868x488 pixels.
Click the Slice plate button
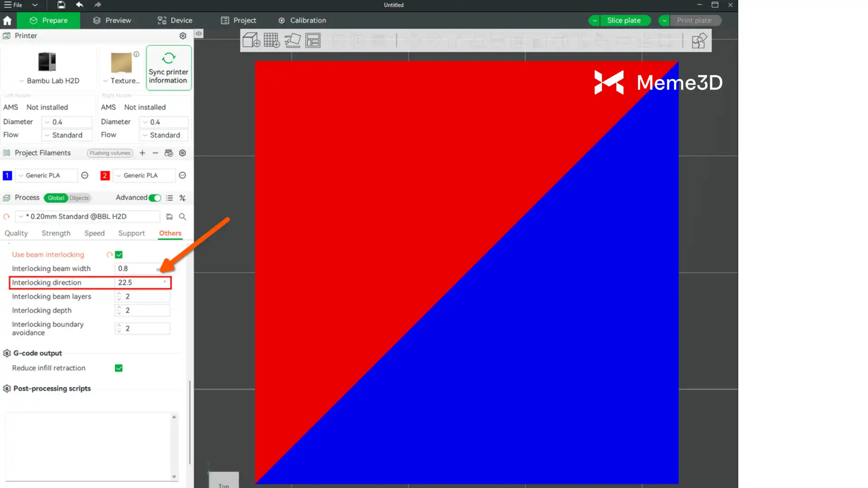623,21
